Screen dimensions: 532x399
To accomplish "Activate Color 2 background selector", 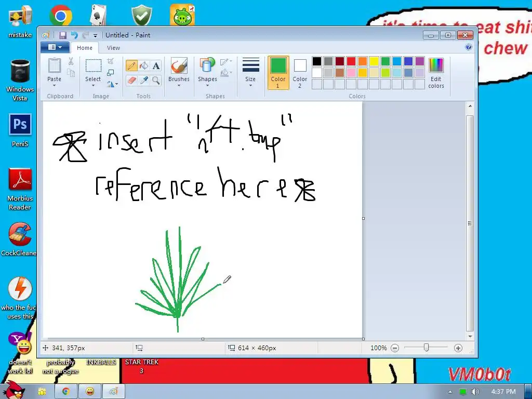I will (x=300, y=73).
